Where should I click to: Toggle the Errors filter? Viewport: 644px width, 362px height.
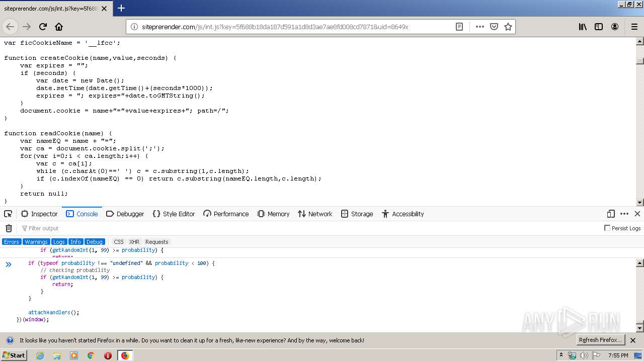click(11, 242)
